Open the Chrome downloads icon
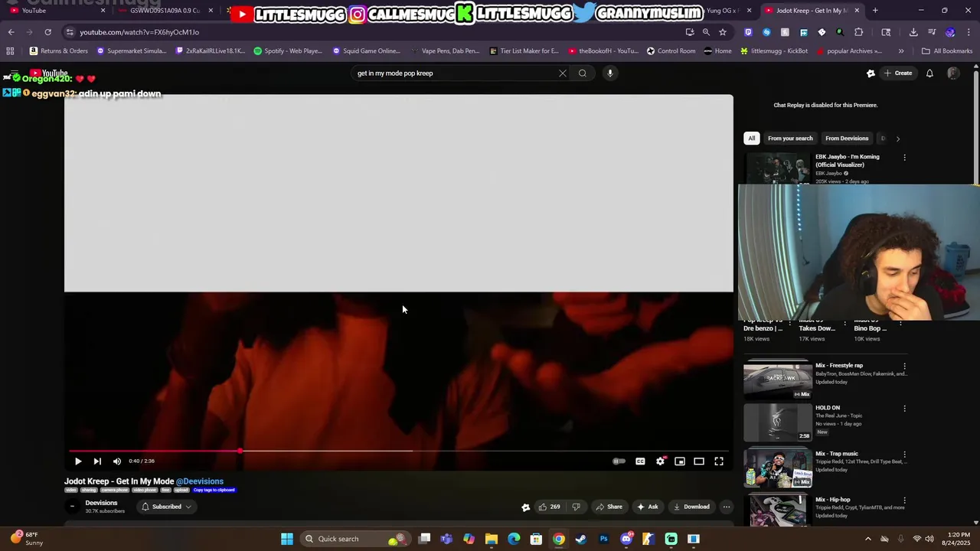 click(913, 32)
